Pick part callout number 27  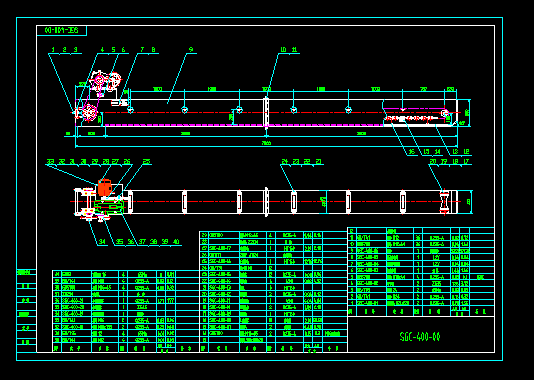pyautogui.click(x=116, y=161)
